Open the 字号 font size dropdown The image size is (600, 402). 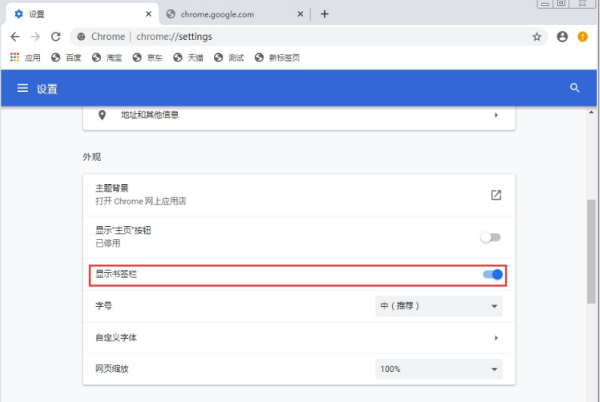point(439,306)
